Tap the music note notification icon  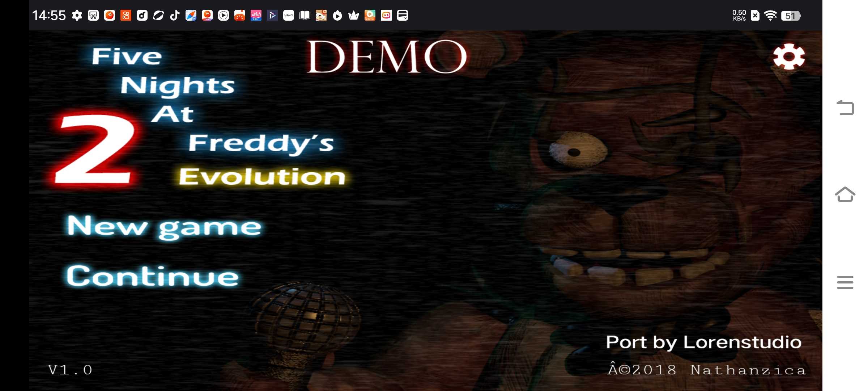click(x=142, y=15)
